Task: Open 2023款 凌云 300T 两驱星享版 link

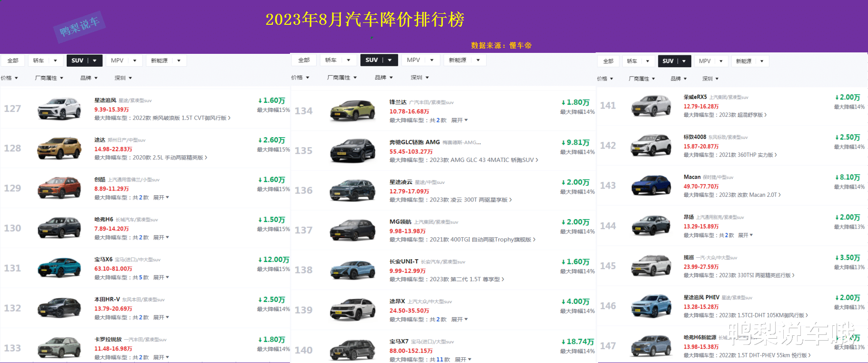Action: 470,200
